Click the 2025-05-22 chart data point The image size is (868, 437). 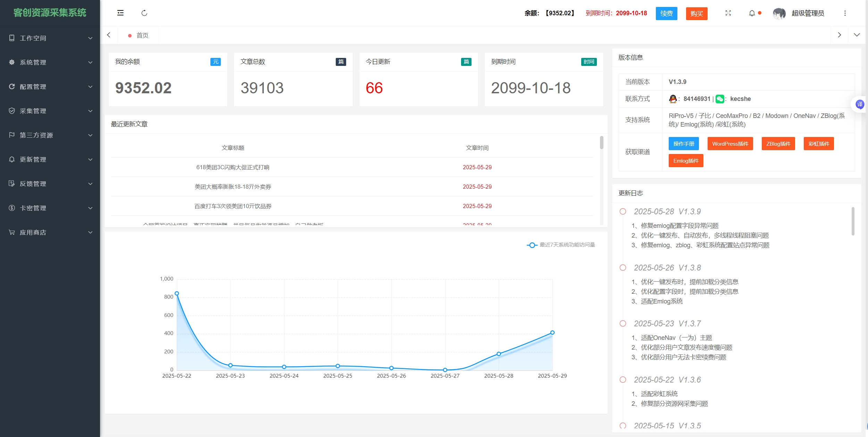point(177,293)
